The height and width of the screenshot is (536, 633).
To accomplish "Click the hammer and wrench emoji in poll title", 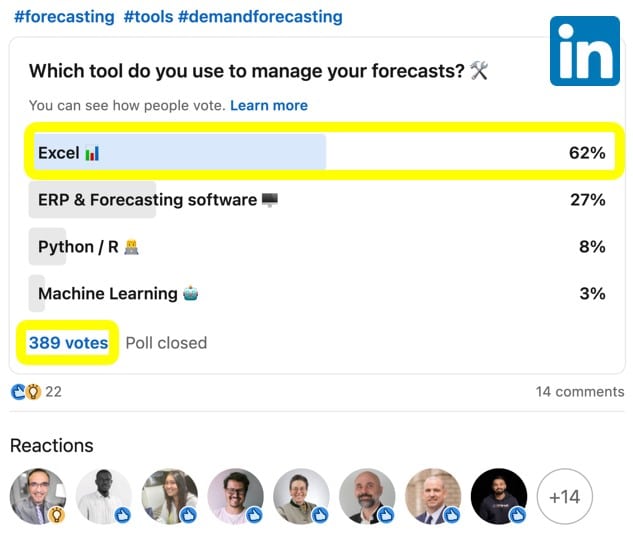I will point(479,71).
